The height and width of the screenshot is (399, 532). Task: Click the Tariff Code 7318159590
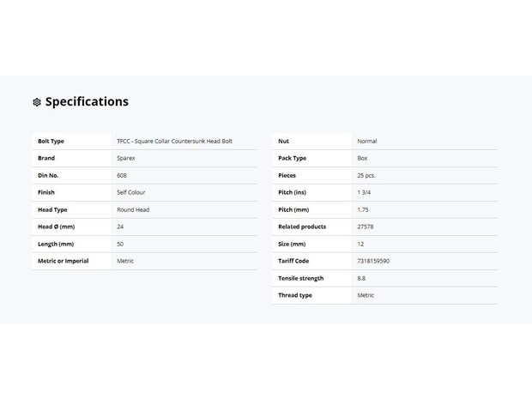point(373,261)
